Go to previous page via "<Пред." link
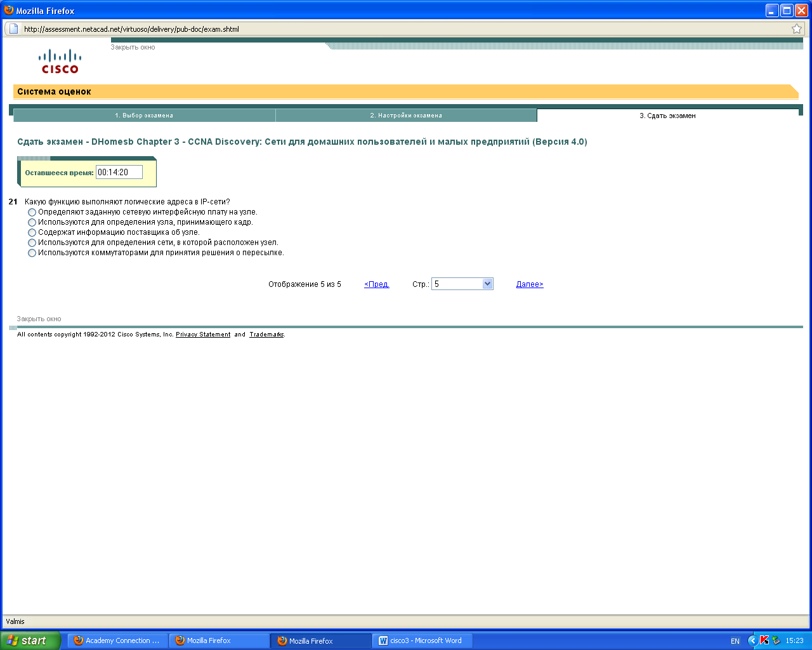The image size is (812, 650). 377,284
